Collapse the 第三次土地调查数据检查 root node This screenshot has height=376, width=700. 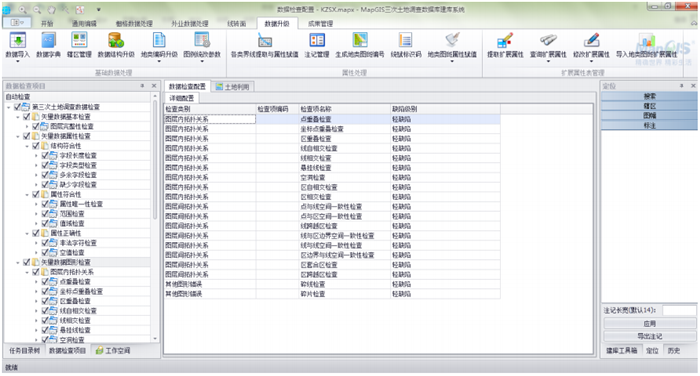pyautogui.click(x=8, y=107)
